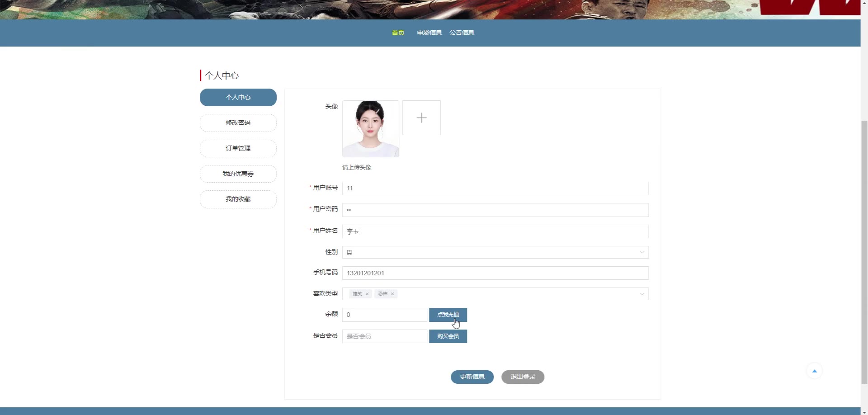This screenshot has height=415, width=868.
Task: Open the 喜欢类型 multi-select dropdown arrow
Action: tap(642, 294)
